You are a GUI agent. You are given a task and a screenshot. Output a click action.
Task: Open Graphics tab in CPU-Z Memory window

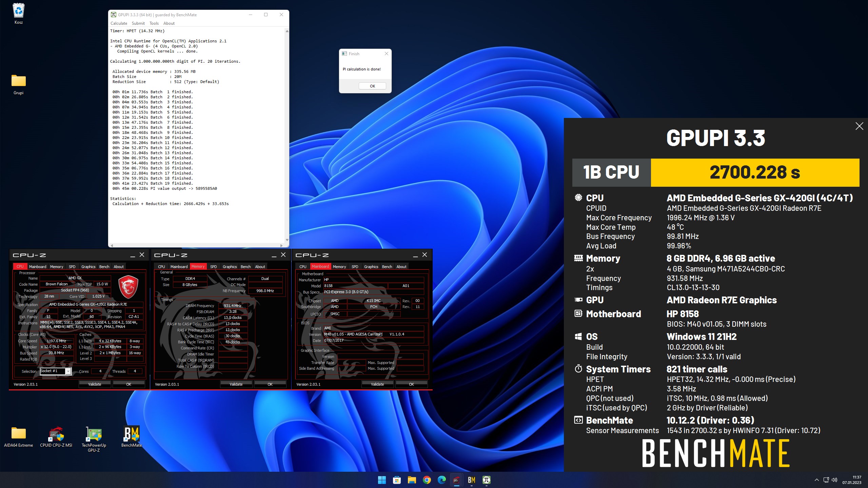pos(230,267)
